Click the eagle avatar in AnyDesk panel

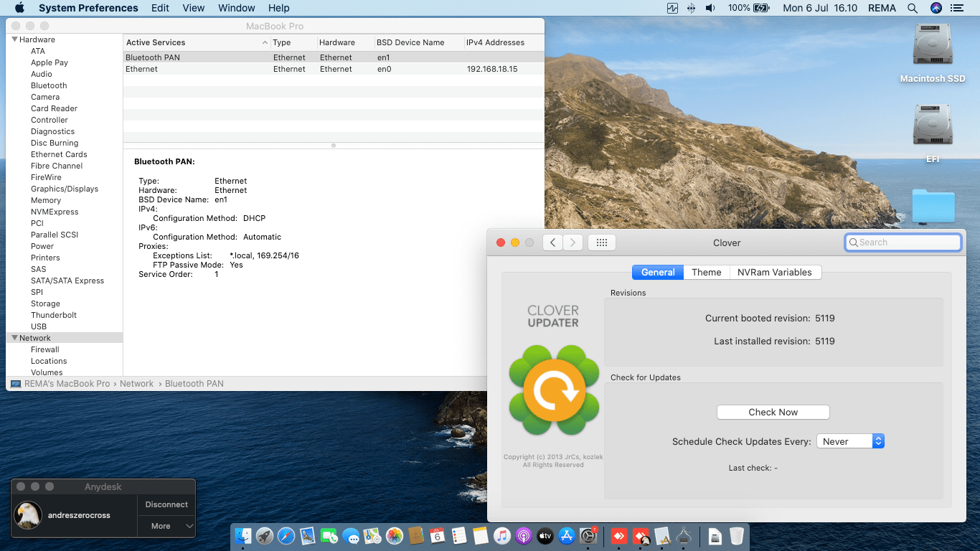(28, 515)
